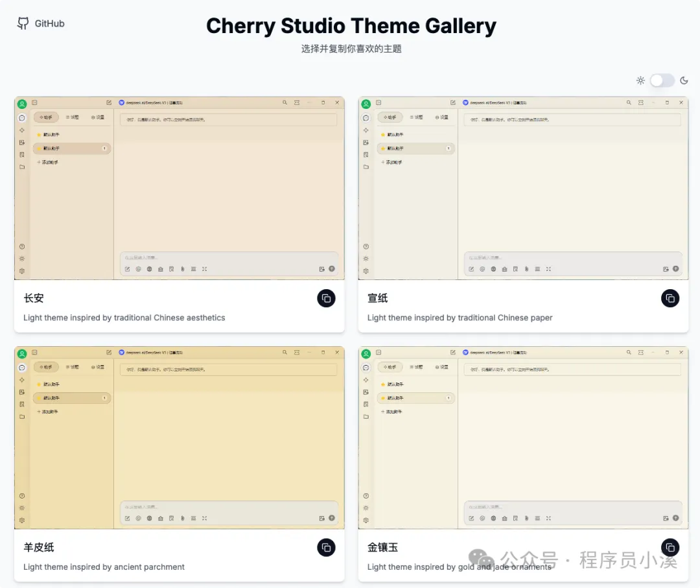The height and width of the screenshot is (588, 700).
Task: Click the settings gear in 长安 preview sidebar
Action: click(22, 271)
